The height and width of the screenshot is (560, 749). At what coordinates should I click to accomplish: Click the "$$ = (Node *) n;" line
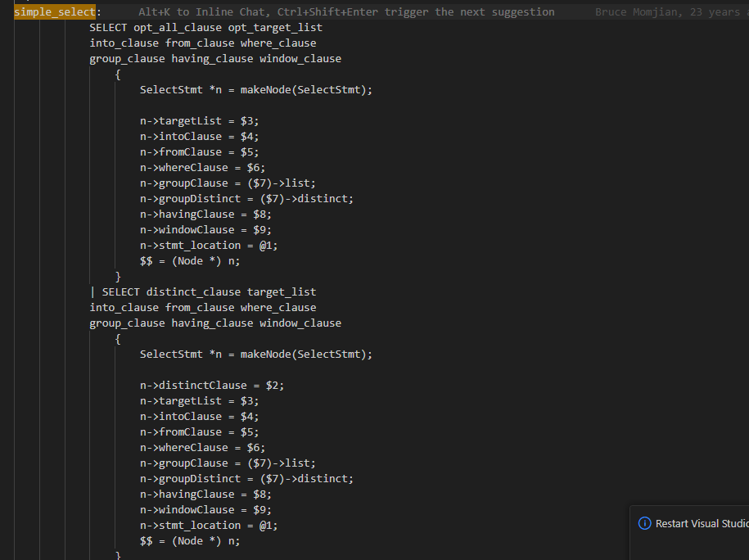coord(190,260)
